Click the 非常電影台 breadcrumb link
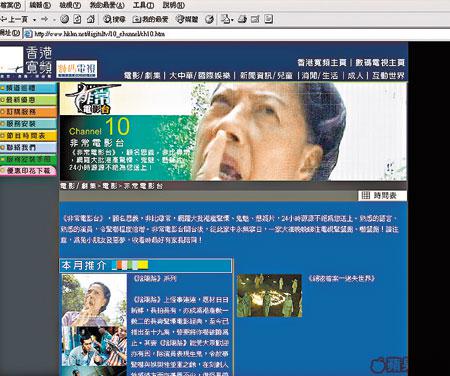This screenshot has width=450, height=376. [x=143, y=186]
